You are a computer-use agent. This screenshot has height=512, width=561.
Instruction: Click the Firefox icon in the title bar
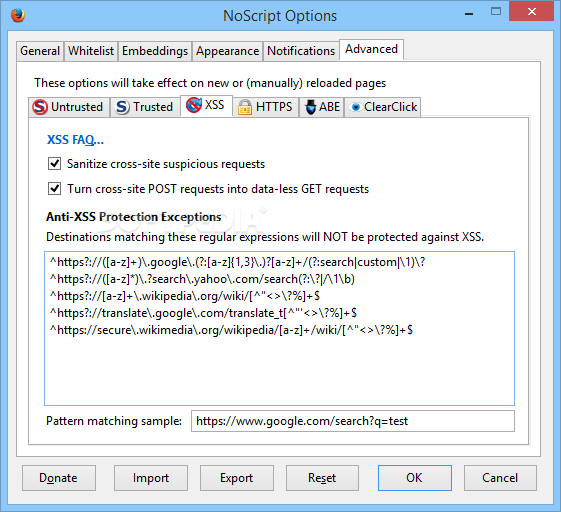pyautogui.click(x=18, y=15)
